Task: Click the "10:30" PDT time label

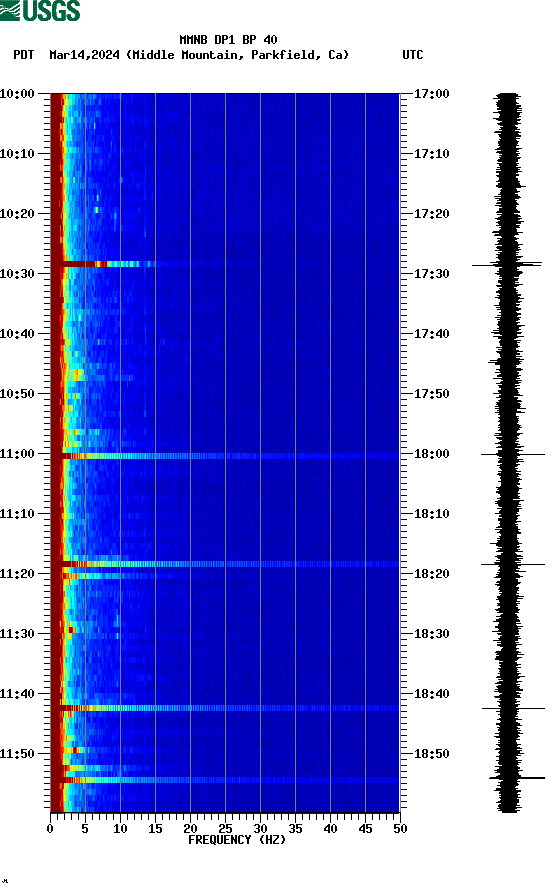Action: (17, 274)
